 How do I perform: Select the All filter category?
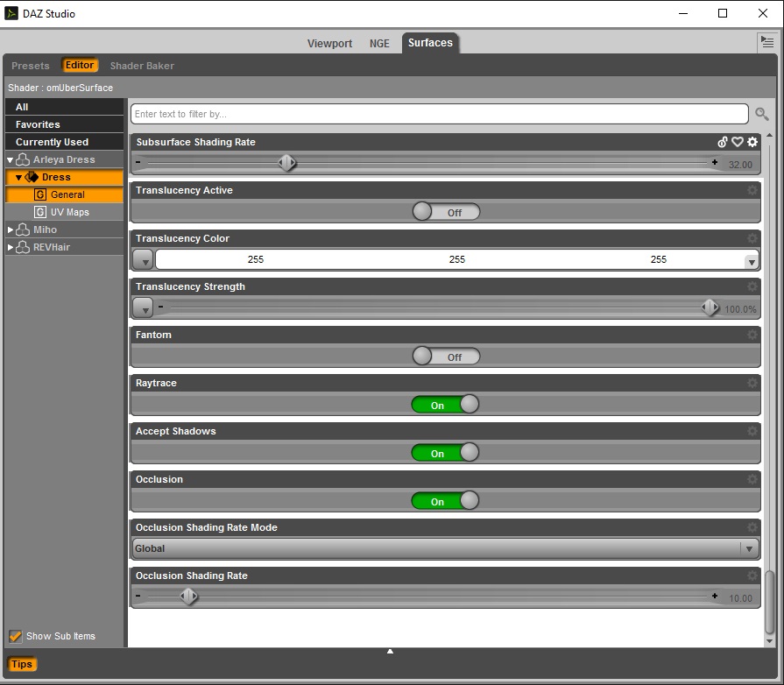(x=65, y=107)
